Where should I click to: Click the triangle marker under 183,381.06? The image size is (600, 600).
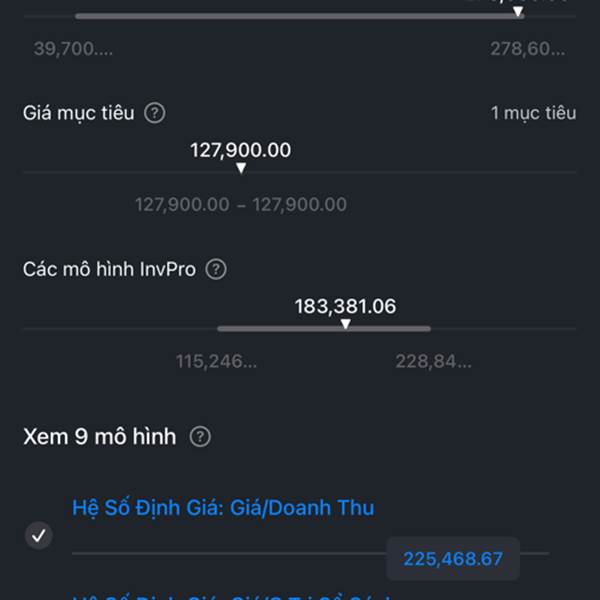tap(345, 324)
